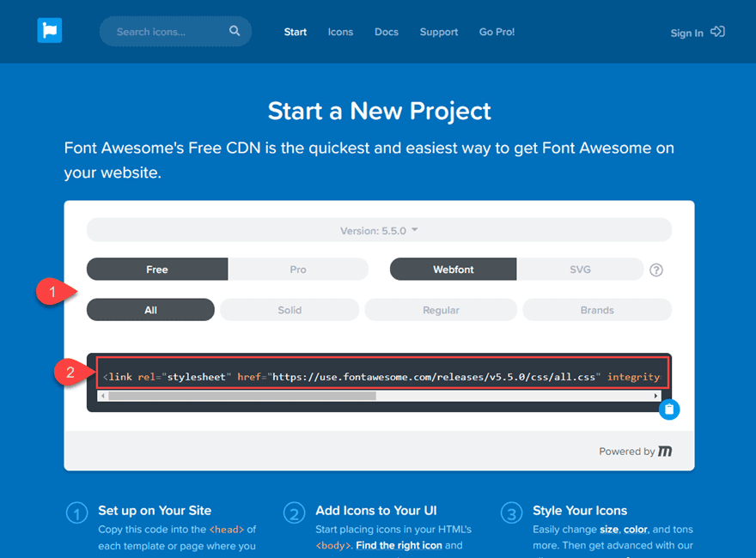Viewport: 756px width, 558px height.
Task: Click the MaxCDN logo beside Powered by
Action: pyautogui.click(x=665, y=451)
